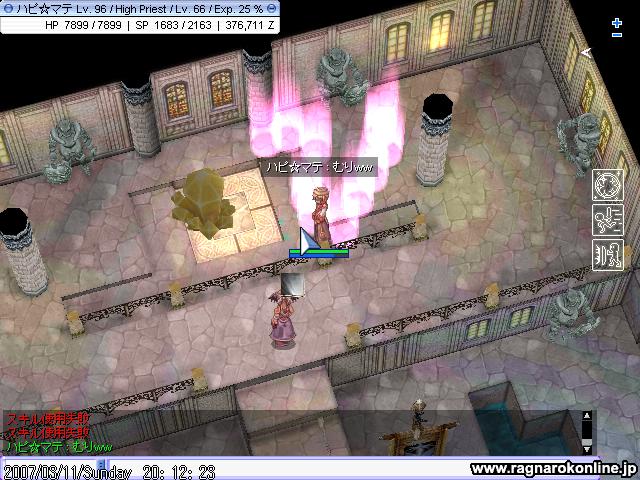Click the white arrow marker near top-right
The image size is (640, 480).
[x=586, y=52]
